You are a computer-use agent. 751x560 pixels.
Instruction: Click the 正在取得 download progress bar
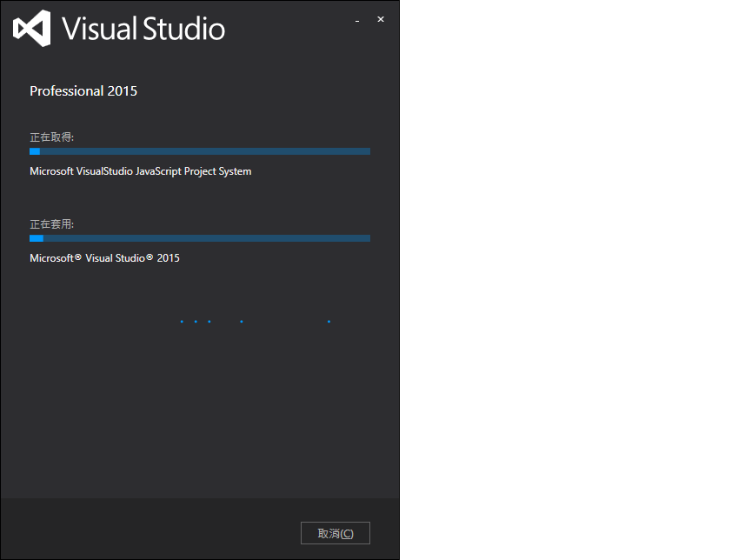200,151
